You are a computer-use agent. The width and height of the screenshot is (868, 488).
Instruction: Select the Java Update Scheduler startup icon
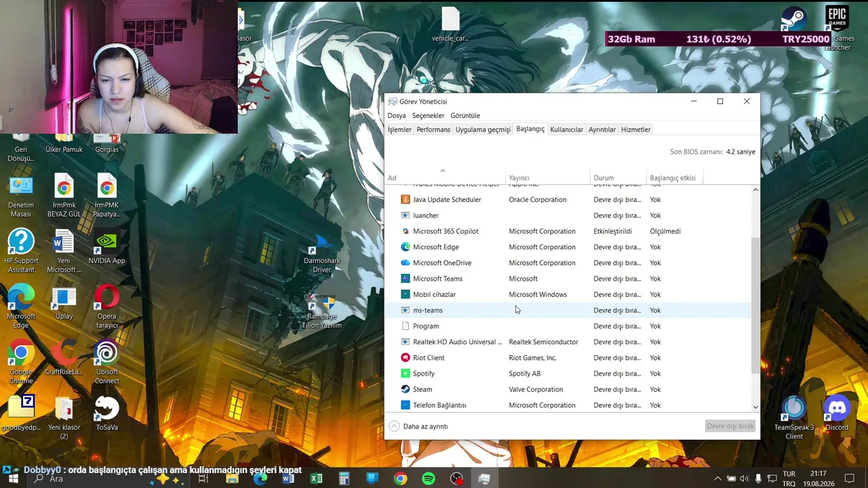[x=406, y=199]
